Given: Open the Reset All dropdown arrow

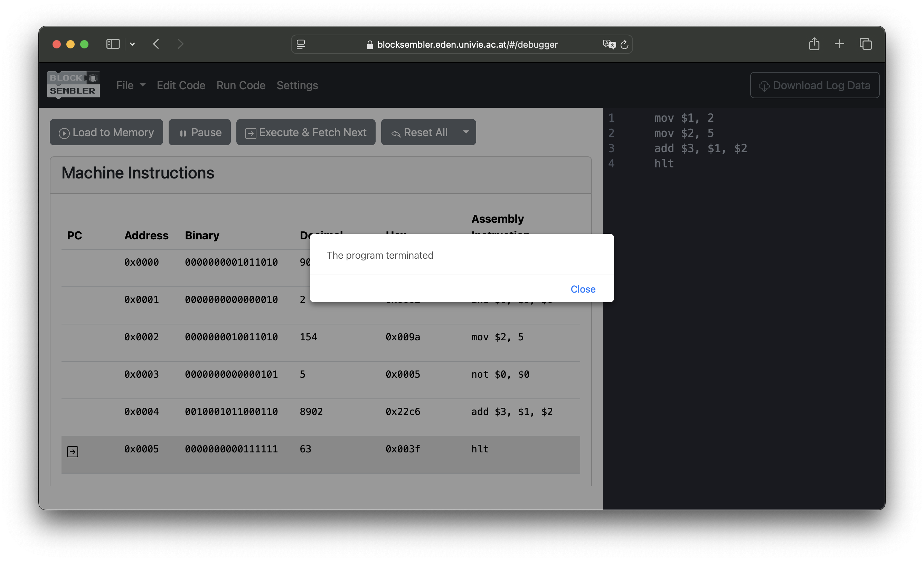Looking at the screenshot, I should (466, 132).
